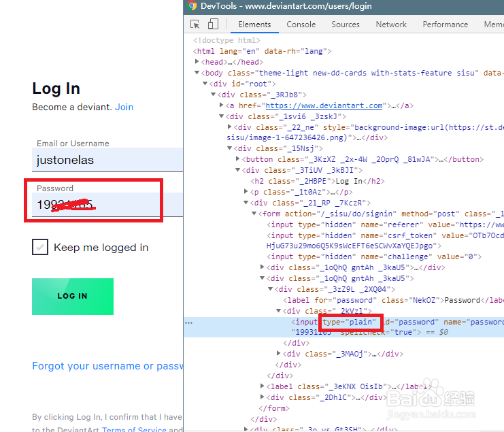Select the h2 Log In element line

[x=317, y=181]
